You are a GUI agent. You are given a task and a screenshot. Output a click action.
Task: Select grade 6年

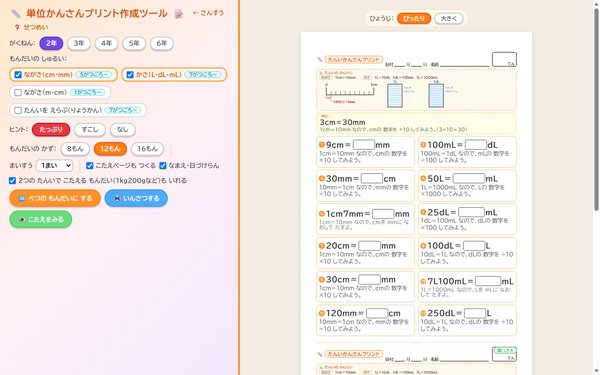[161, 43]
